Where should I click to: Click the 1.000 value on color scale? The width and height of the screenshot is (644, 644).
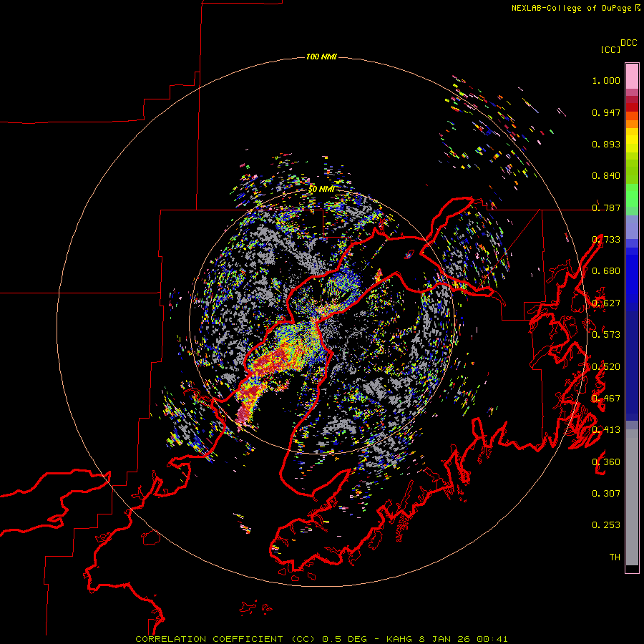(606, 80)
